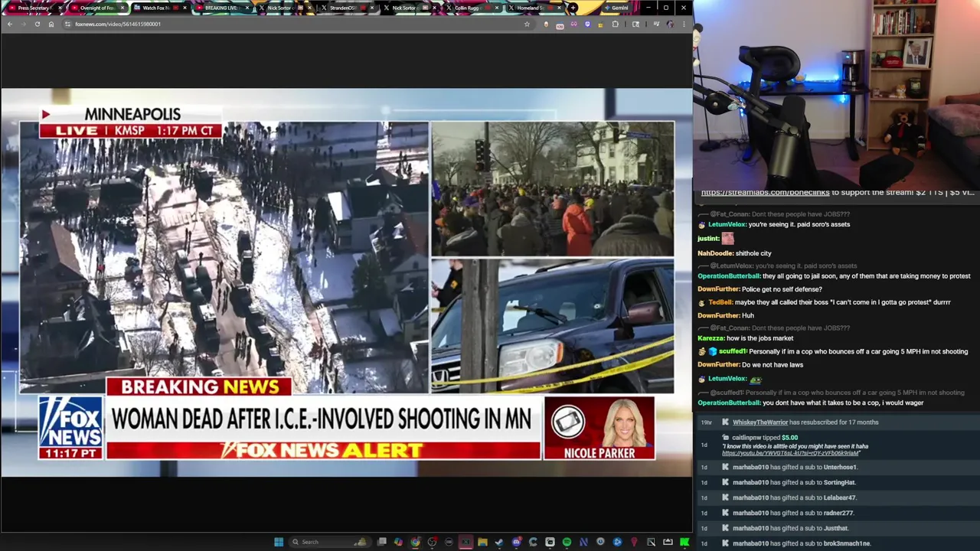Open the Extensions puzzle icon
The height and width of the screenshot is (551, 980).
point(615,24)
